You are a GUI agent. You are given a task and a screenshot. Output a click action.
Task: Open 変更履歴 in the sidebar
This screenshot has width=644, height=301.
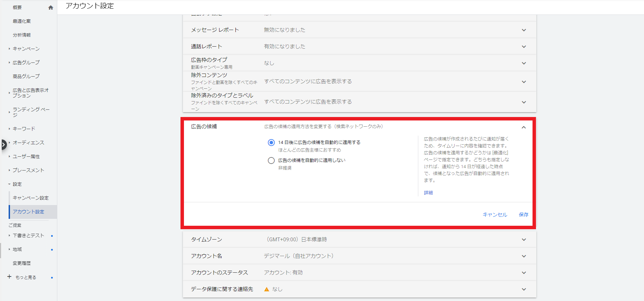(x=22, y=263)
